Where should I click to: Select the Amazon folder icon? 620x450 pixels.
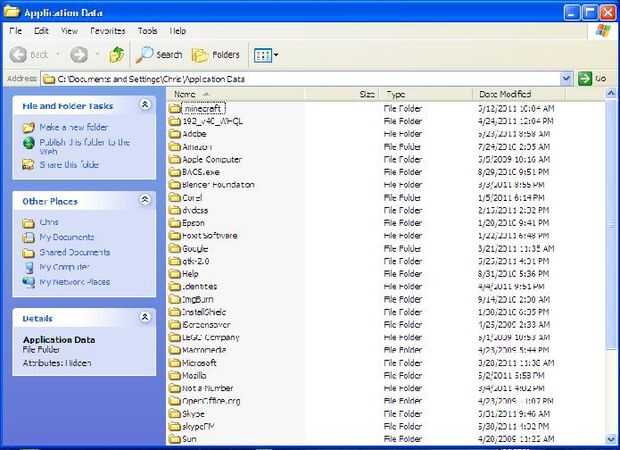175,147
